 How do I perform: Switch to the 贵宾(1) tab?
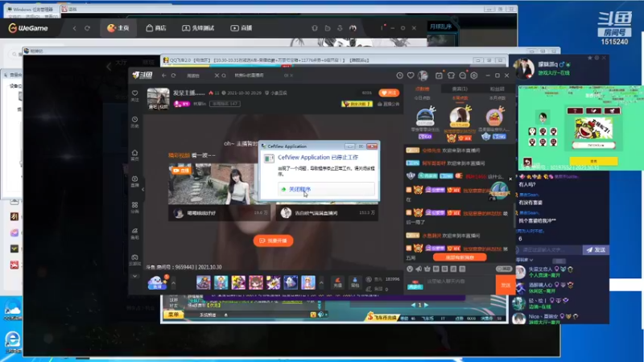(460, 88)
